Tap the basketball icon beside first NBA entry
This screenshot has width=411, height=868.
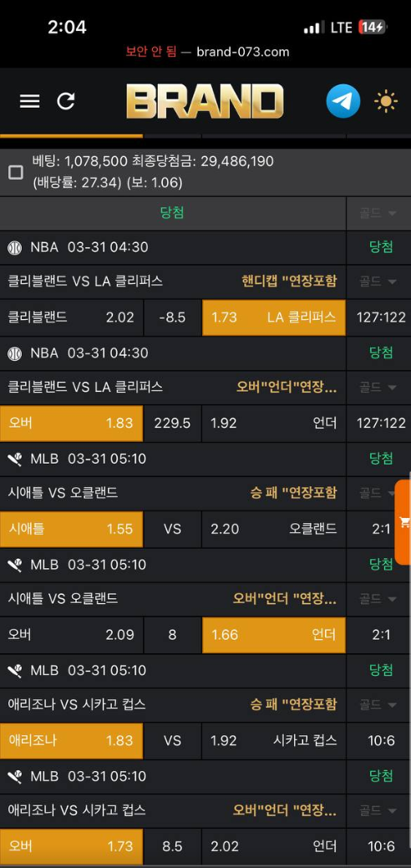[x=15, y=247]
